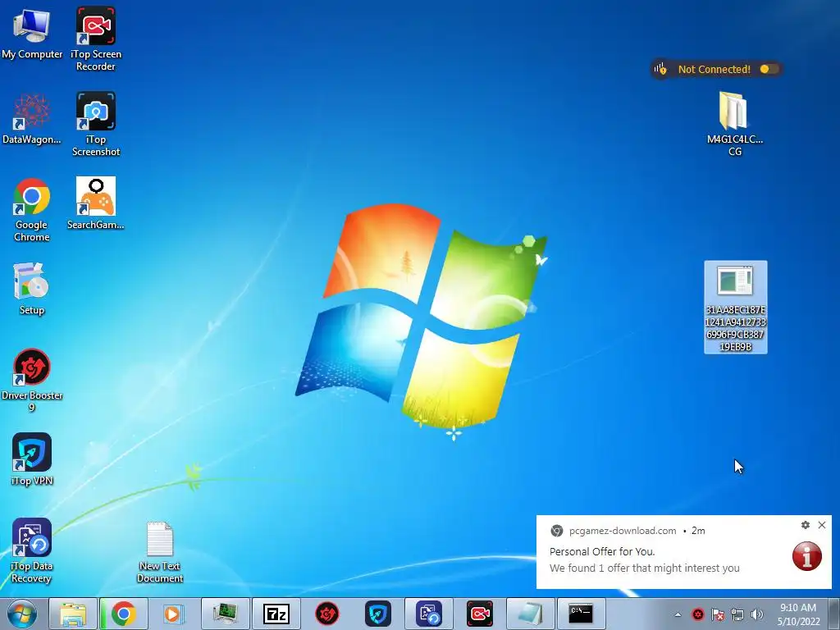Launch Windows Media Player from the taskbar
The height and width of the screenshot is (630, 840).
(173, 614)
